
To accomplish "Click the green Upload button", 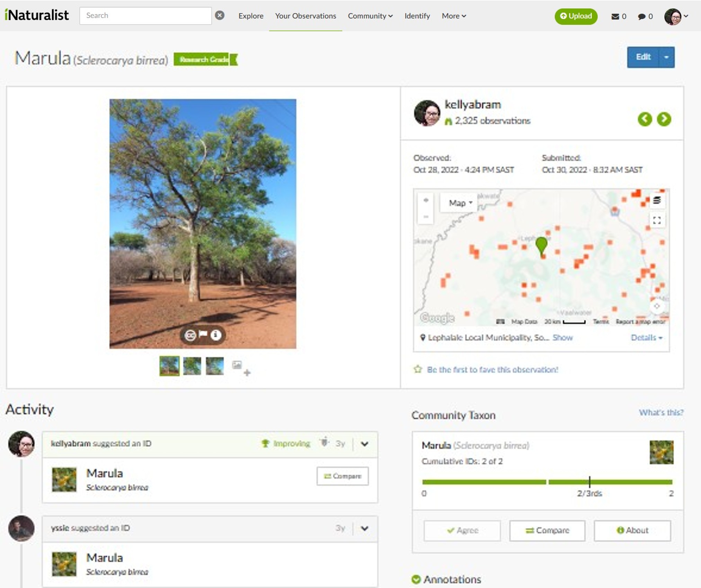I will pyautogui.click(x=576, y=16).
